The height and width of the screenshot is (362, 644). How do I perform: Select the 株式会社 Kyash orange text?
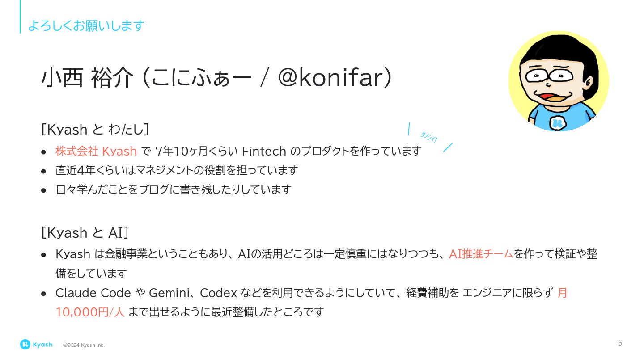click(x=96, y=151)
